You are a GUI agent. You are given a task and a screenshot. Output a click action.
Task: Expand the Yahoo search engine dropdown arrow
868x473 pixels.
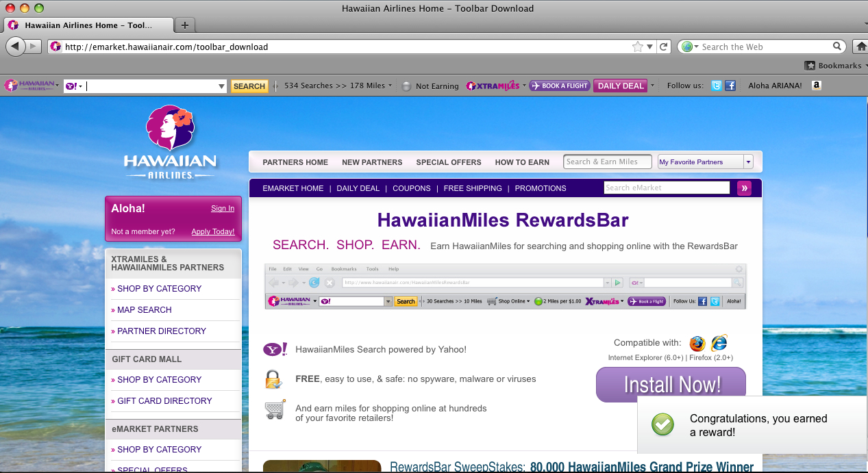coord(80,86)
